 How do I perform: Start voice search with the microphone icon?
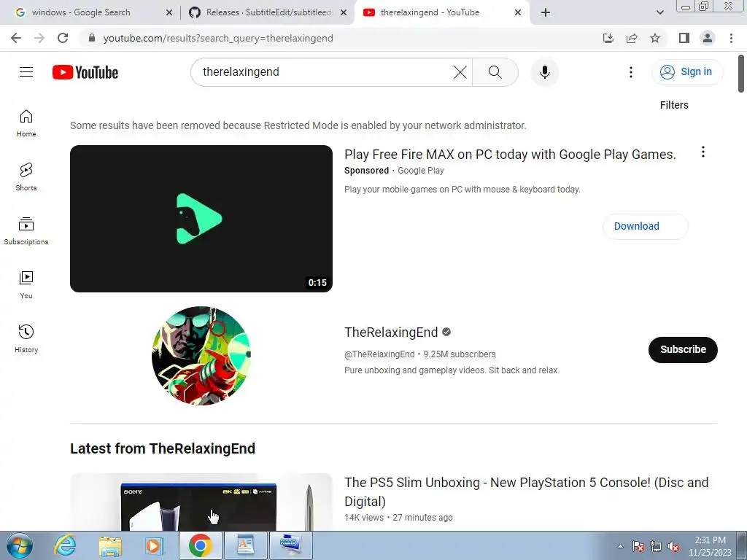(x=544, y=72)
